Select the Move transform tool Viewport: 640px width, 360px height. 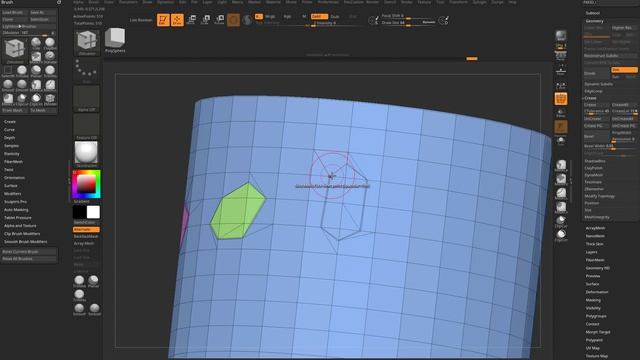tap(191, 20)
